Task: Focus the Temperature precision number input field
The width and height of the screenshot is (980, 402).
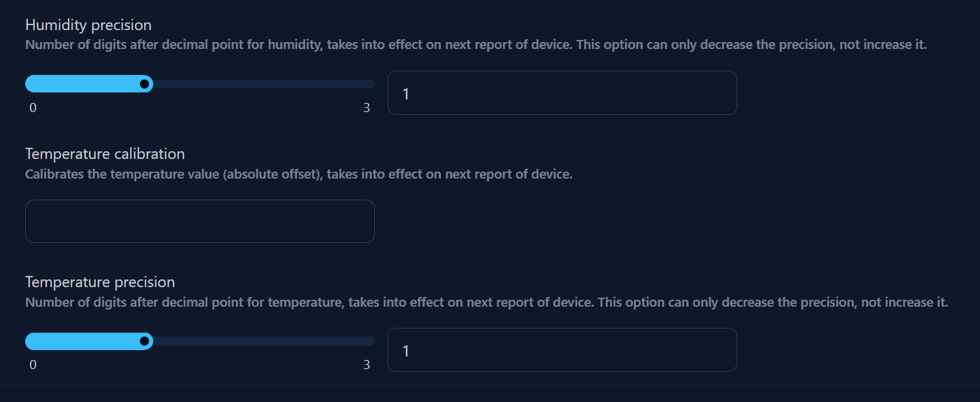Action: pos(562,349)
